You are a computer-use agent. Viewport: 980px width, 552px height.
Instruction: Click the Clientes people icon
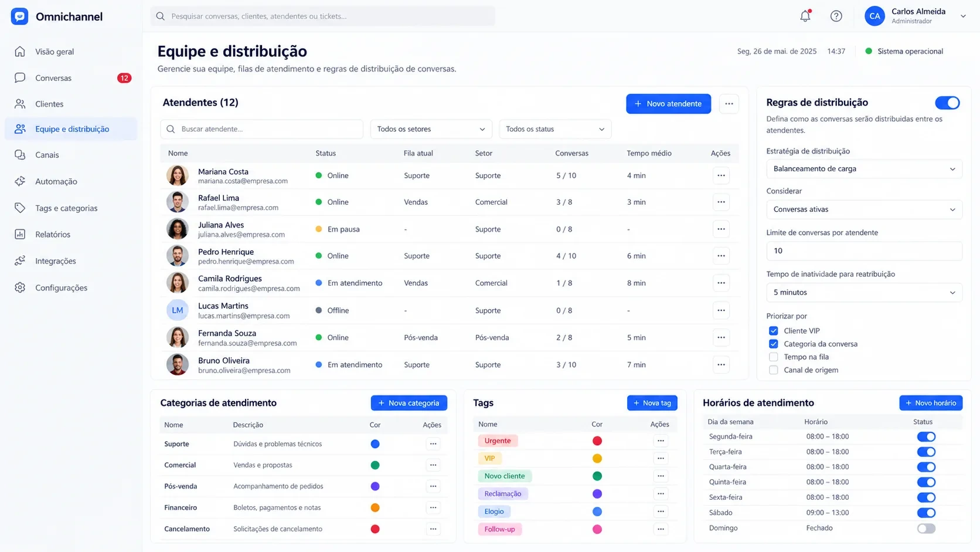click(20, 104)
